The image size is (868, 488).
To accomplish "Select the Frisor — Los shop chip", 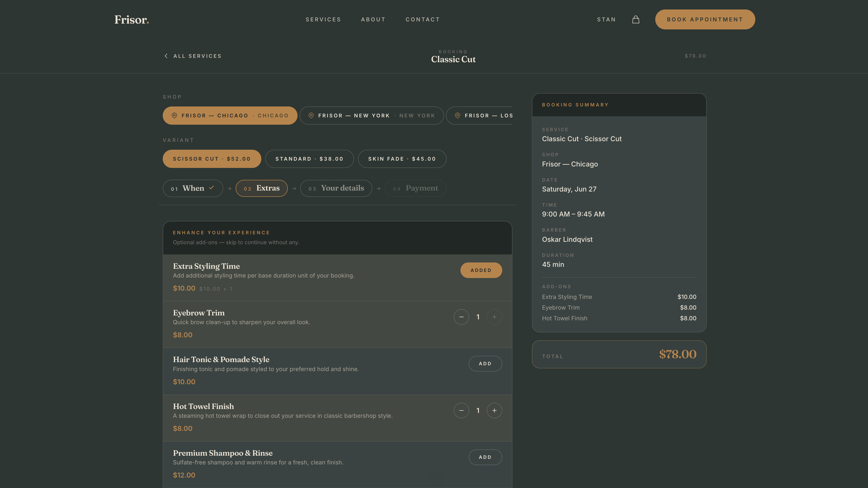I will click(x=479, y=116).
